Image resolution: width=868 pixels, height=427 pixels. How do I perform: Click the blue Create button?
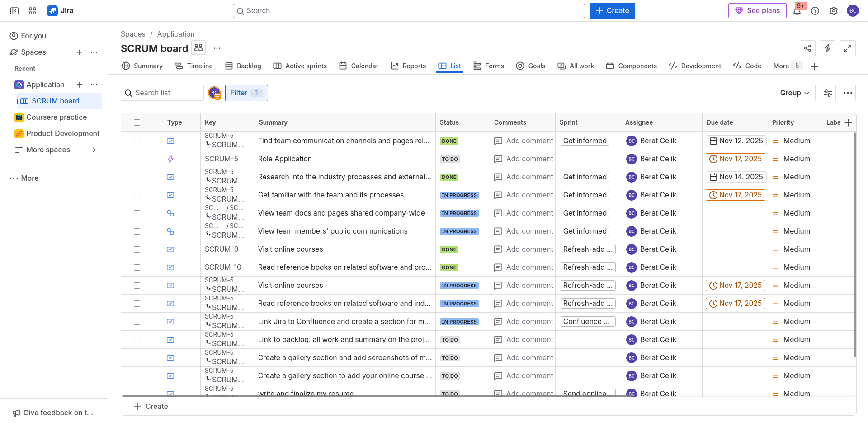pyautogui.click(x=612, y=11)
